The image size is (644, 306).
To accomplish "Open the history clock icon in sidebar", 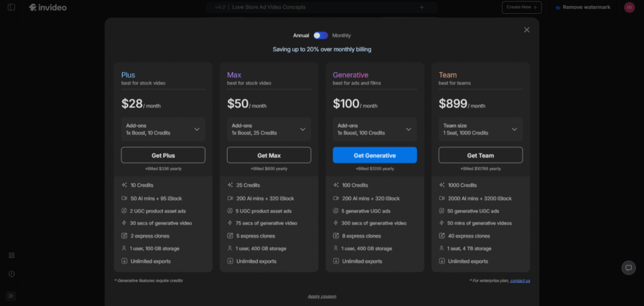I will pyautogui.click(x=11, y=274).
